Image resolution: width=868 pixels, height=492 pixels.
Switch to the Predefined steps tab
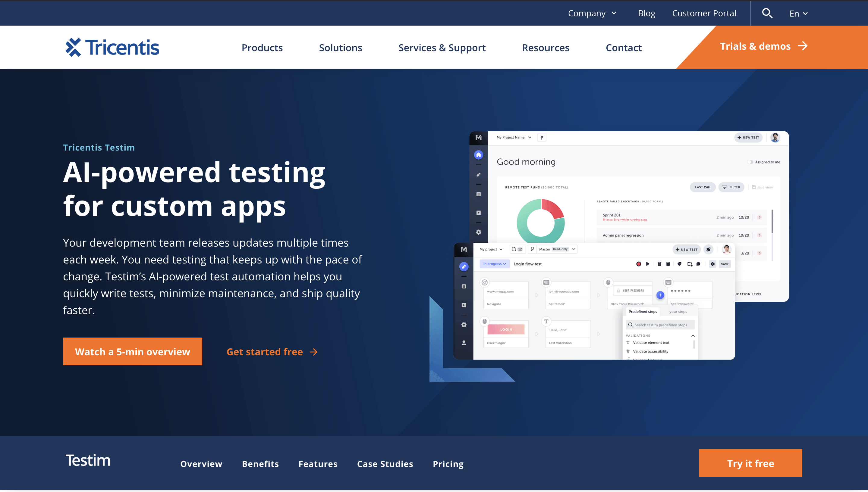tap(643, 312)
